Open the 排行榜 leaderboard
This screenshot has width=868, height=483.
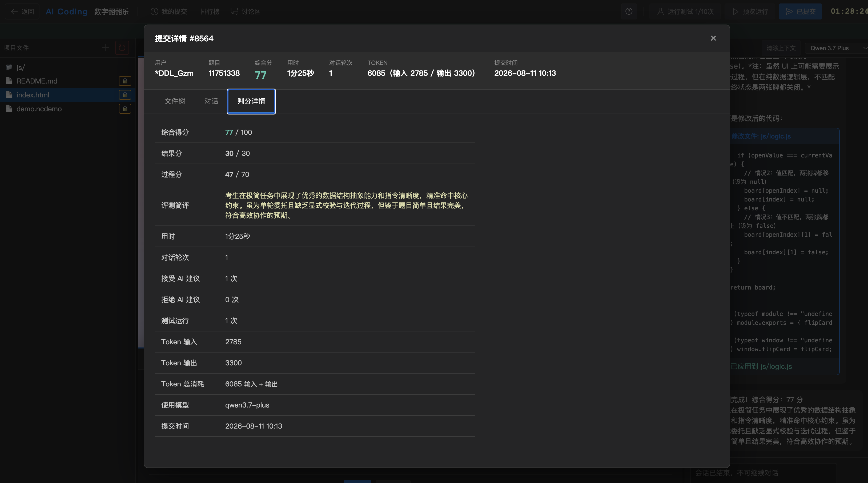210,11
